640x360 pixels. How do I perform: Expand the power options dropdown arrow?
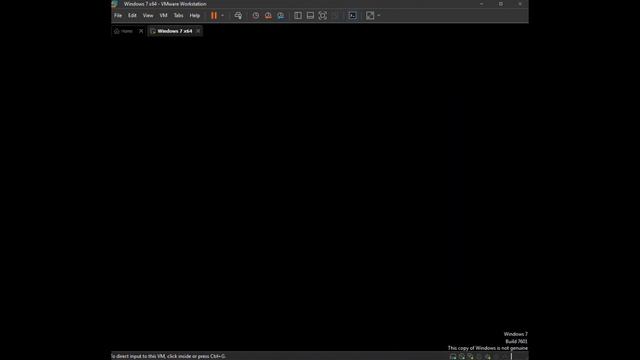click(222, 16)
